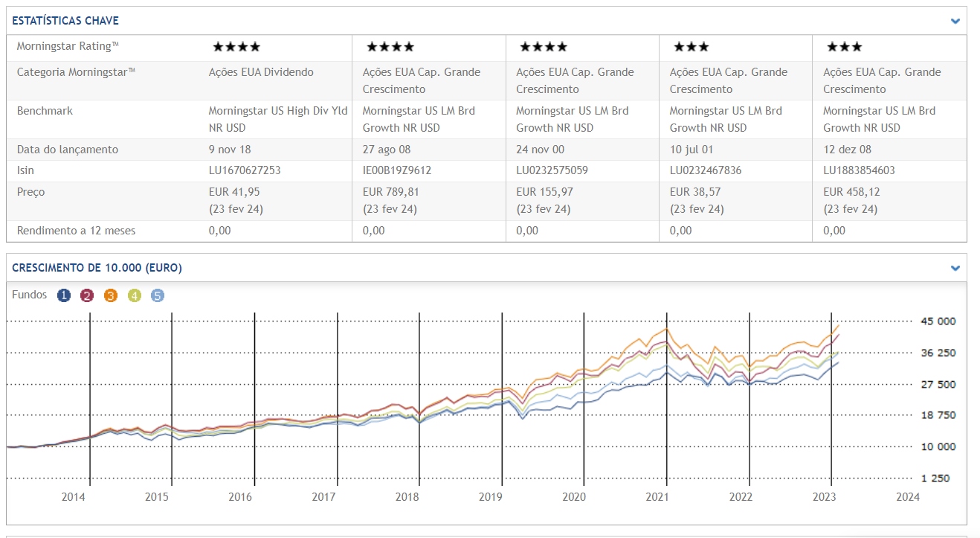Click the three-star rating above ISIN LU1883854603
Viewport: 980px width, 538px height.
[845, 47]
